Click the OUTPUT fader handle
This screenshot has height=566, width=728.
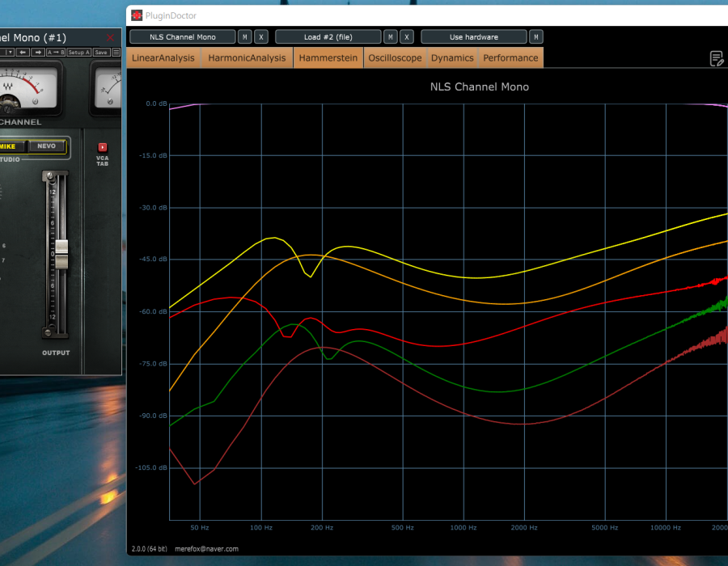click(61, 254)
